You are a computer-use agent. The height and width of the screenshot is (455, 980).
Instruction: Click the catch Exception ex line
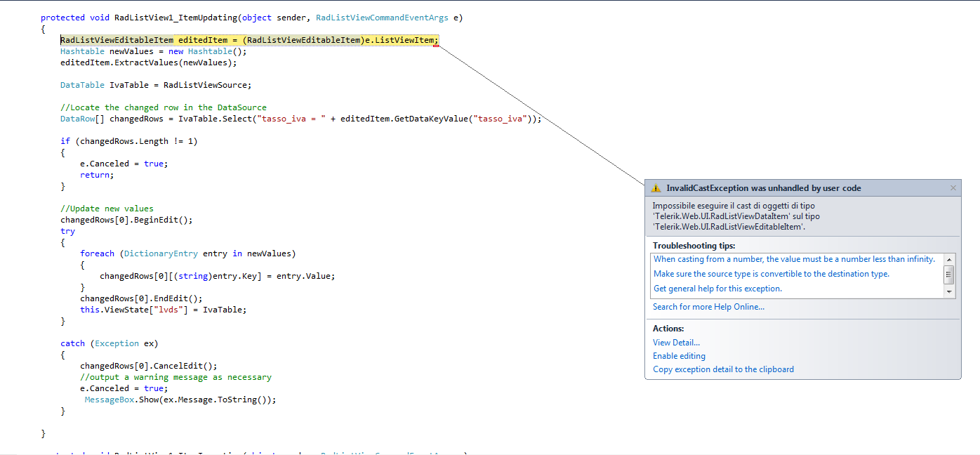(x=109, y=343)
